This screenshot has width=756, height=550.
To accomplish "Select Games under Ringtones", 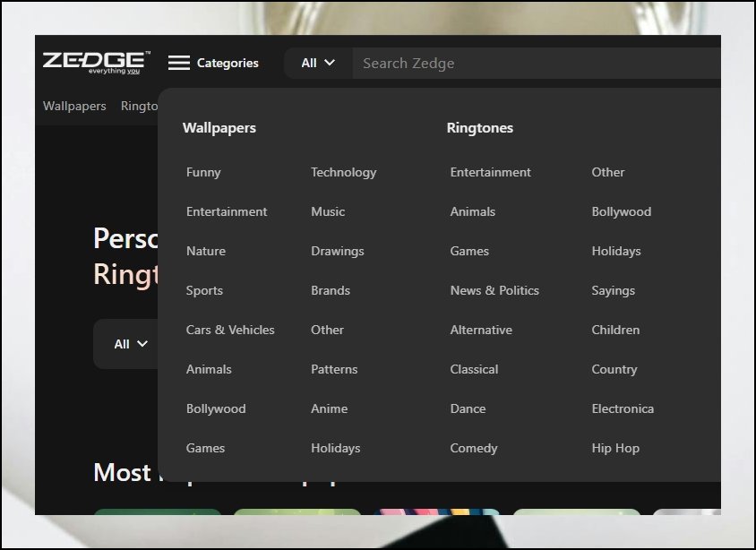I will (x=469, y=251).
